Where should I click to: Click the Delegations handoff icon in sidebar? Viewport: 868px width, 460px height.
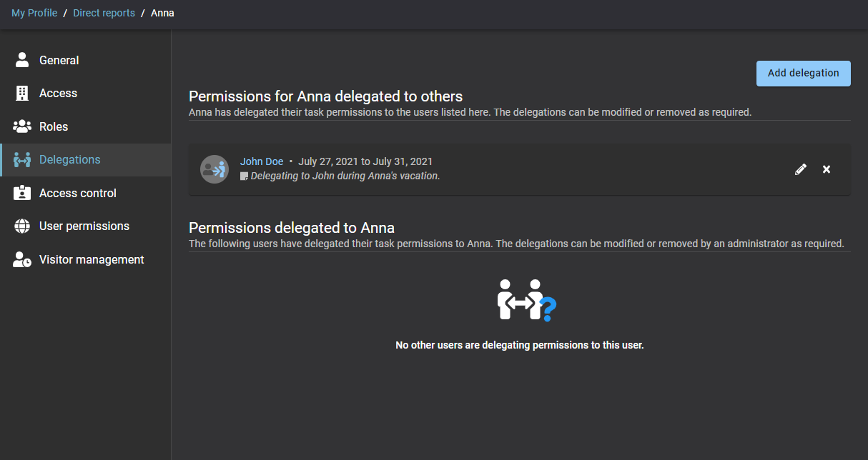click(22, 160)
